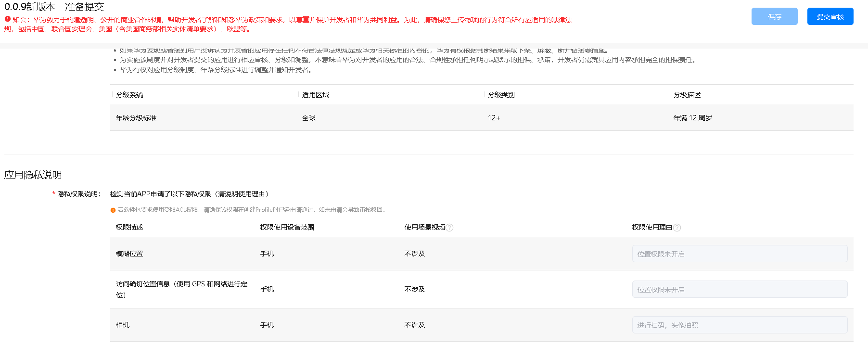Click the 分级系统 column header

pyautogui.click(x=129, y=95)
